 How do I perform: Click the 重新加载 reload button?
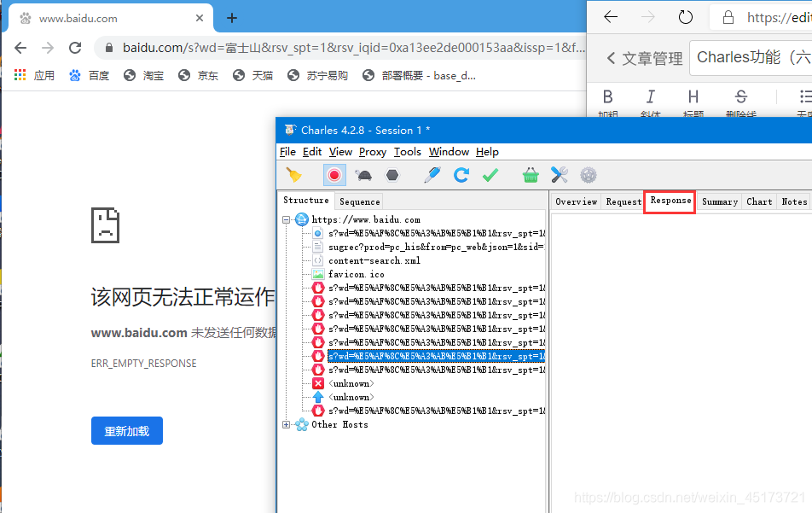[126, 430]
